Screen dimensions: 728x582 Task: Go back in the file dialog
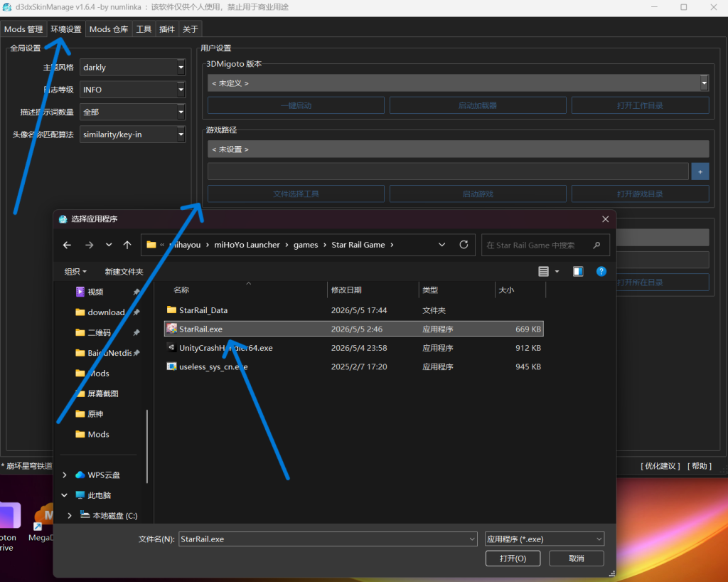click(67, 245)
